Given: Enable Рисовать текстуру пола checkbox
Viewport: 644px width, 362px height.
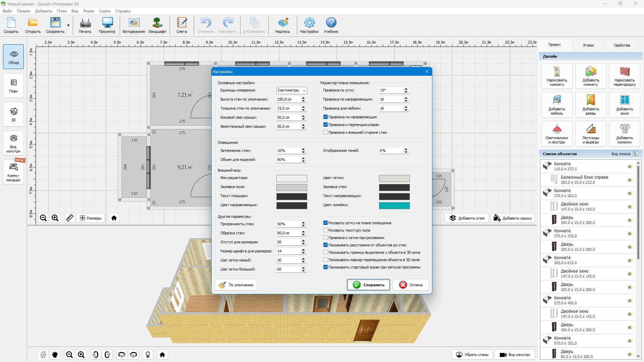Looking at the screenshot, I should click(325, 230).
